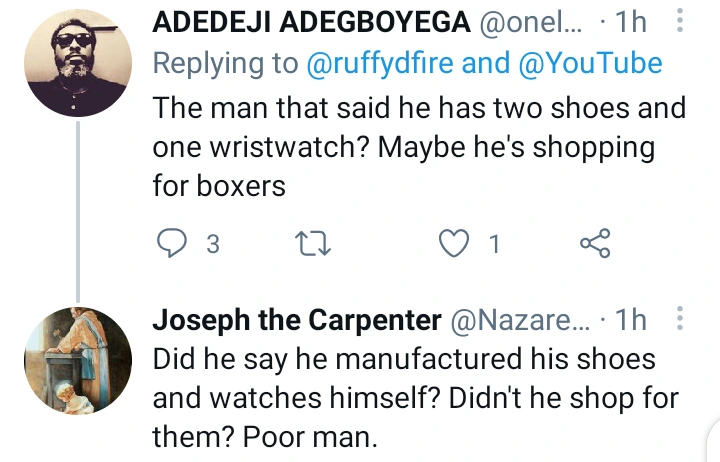Like the tweet with heart icon

455,243
